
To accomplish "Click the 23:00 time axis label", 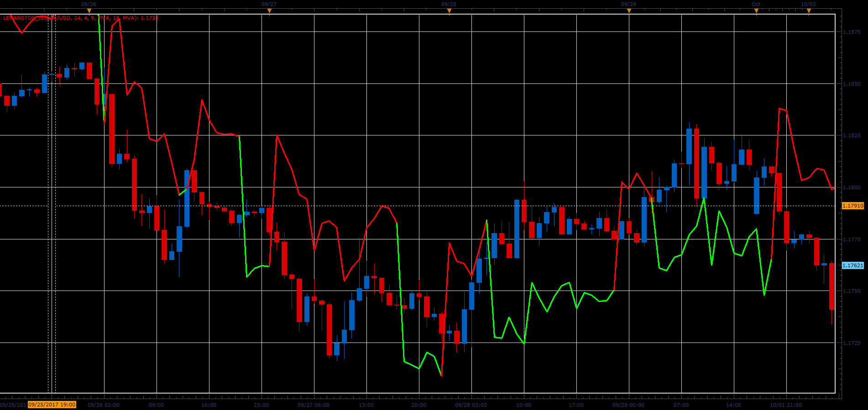I will [x=261, y=405].
